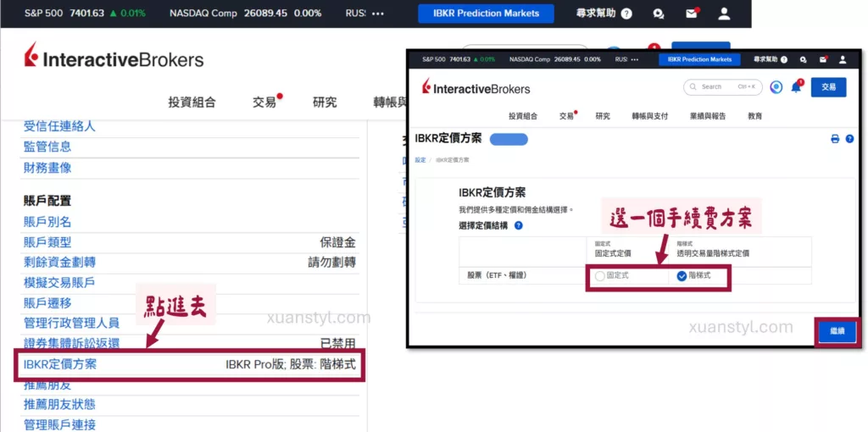The image size is (868, 432).
Task: Open 轉帳與支付 menu in inset window
Action: 650,116
